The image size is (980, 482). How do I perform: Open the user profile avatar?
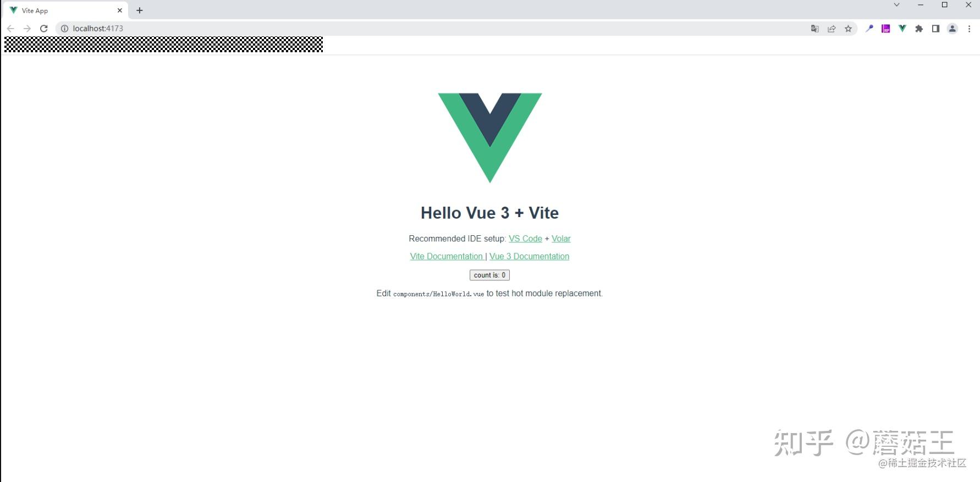(x=953, y=29)
